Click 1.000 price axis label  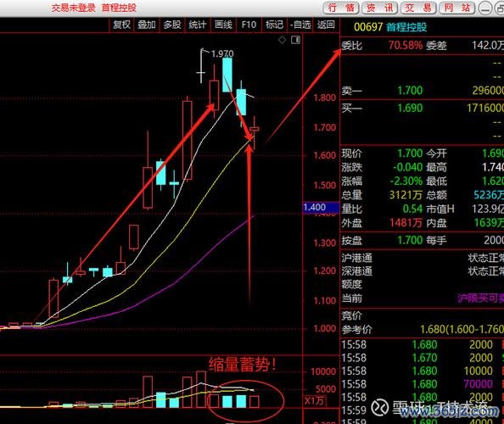click(x=324, y=329)
